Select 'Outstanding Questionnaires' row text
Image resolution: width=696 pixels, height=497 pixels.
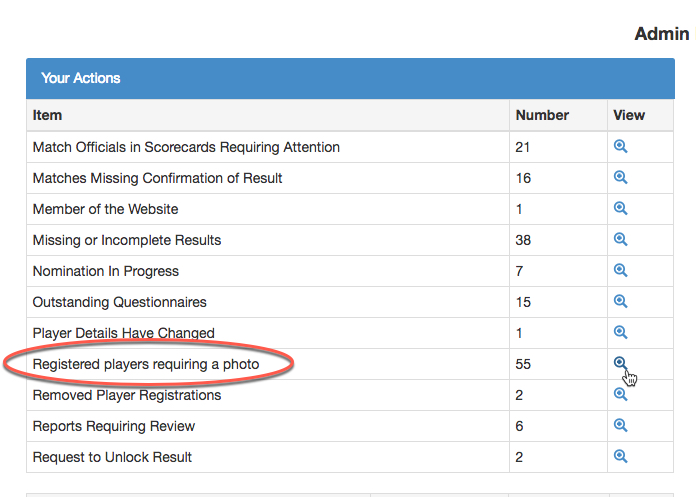tap(119, 302)
